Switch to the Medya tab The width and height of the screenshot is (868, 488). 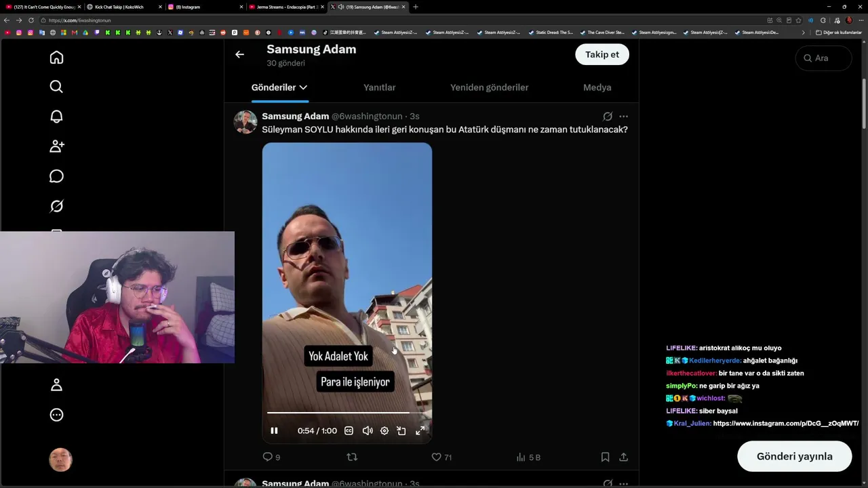(597, 87)
